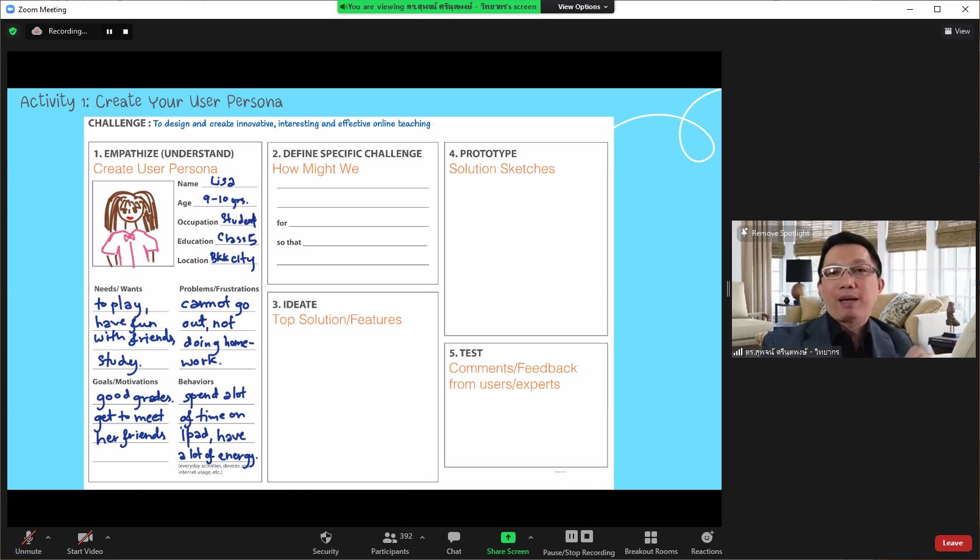Pause recording in the top-left indicator

click(109, 32)
